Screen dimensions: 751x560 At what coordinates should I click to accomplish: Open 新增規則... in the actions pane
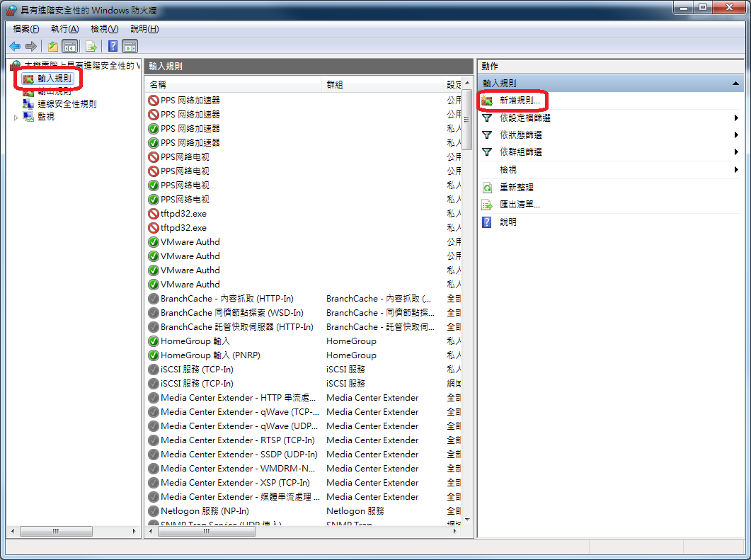(x=520, y=101)
